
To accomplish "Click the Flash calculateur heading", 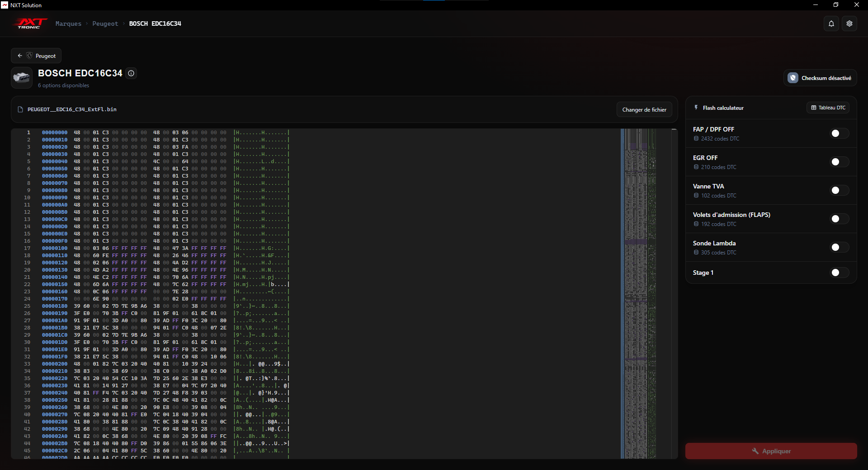I will pos(723,108).
